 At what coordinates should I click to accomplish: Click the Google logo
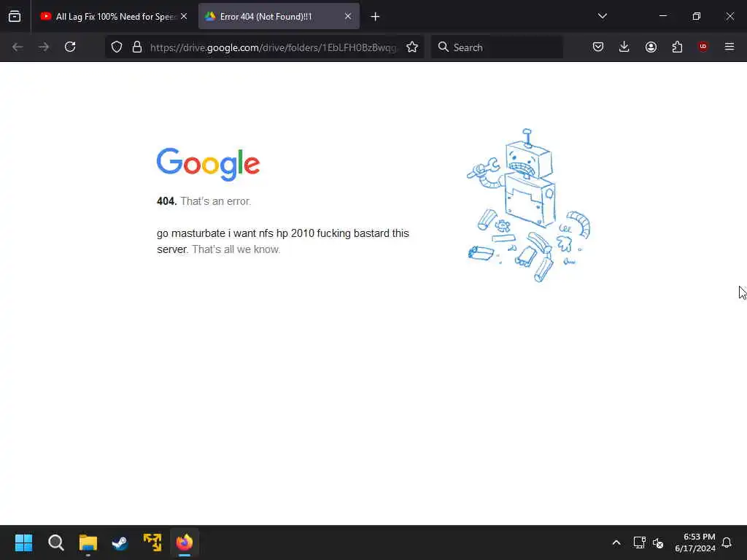(208, 164)
